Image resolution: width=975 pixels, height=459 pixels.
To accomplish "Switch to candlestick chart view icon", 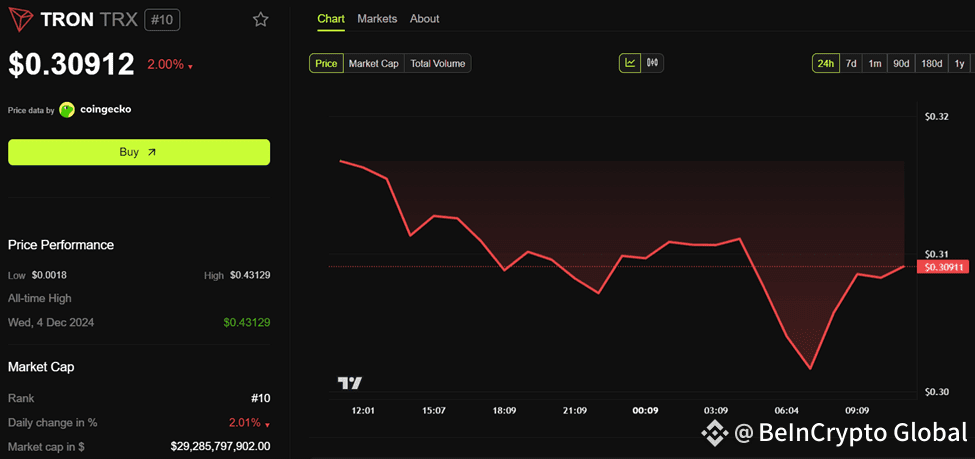I will (652, 63).
